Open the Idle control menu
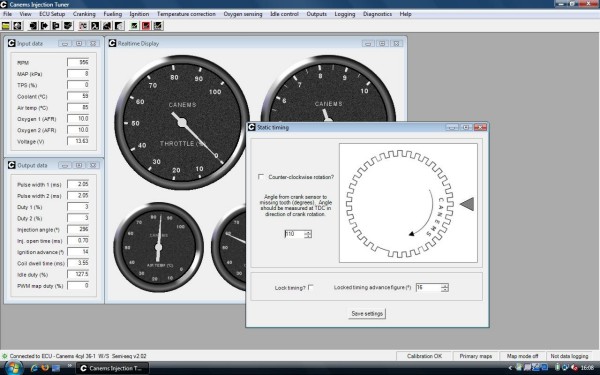600x375 pixels. click(284, 14)
